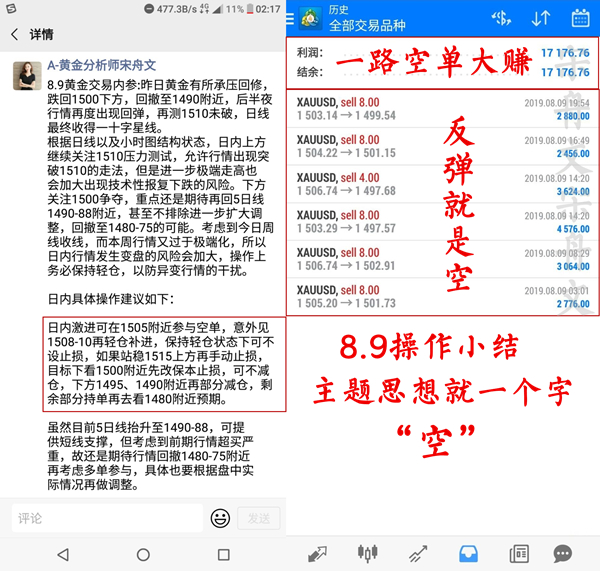600x571 pixels.
Task: Tap the 详情 page title
Action: coord(41,34)
